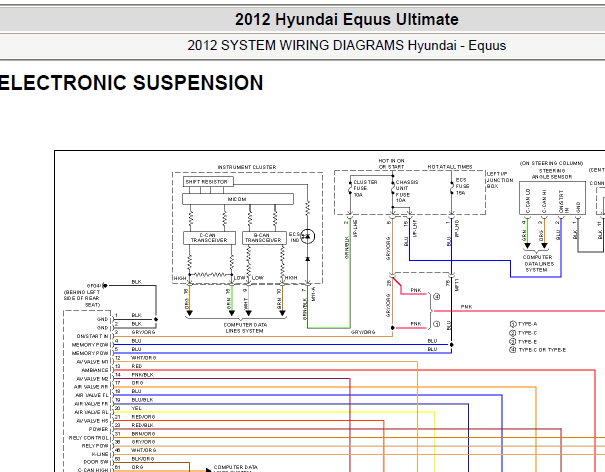Click the "AMBIANCE" pin label
This screenshot has width=605, height=472.
pos(95,370)
